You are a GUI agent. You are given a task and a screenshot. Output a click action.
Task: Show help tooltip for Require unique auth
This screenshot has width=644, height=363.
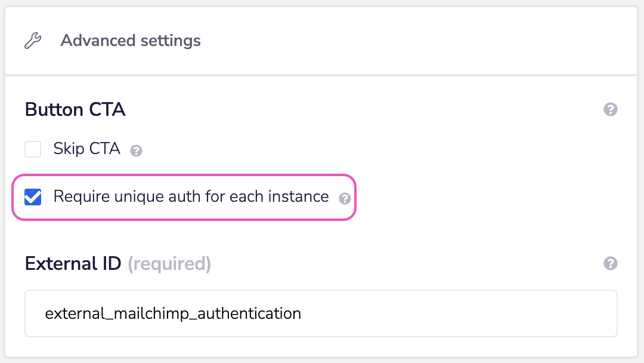[345, 198]
